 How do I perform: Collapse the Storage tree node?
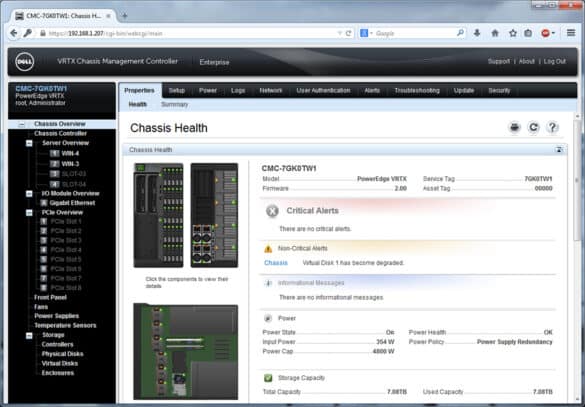[x=29, y=335]
